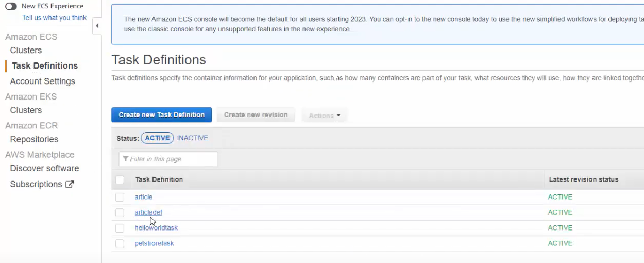Open the Subscriptions sidebar link
This screenshot has height=263, width=644.
36,185
